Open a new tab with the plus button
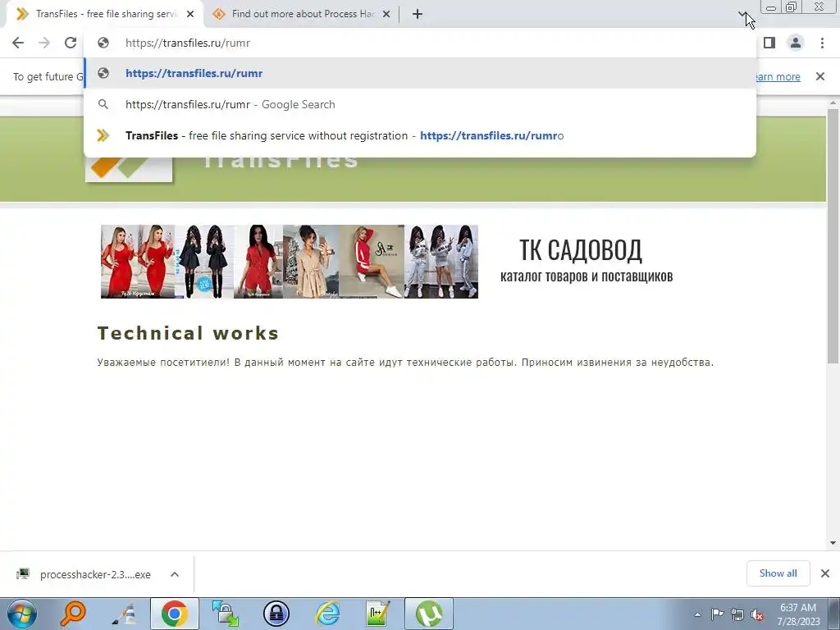This screenshot has width=840, height=630. click(418, 15)
